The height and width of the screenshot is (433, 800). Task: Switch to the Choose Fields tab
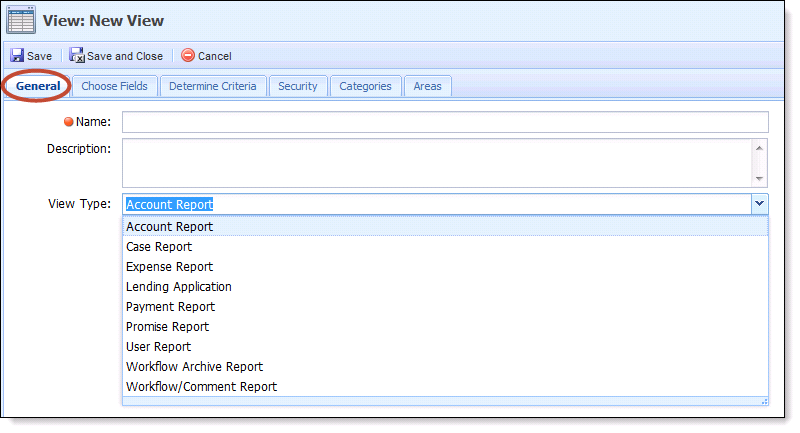coord(114,86)
